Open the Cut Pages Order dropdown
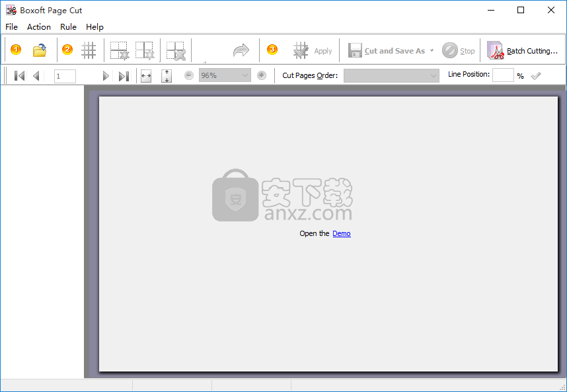 [x=391, y=75]
